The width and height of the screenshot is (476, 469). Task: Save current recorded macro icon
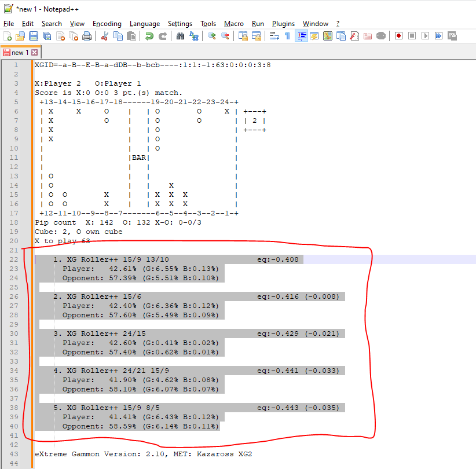(x=452, y=36)
